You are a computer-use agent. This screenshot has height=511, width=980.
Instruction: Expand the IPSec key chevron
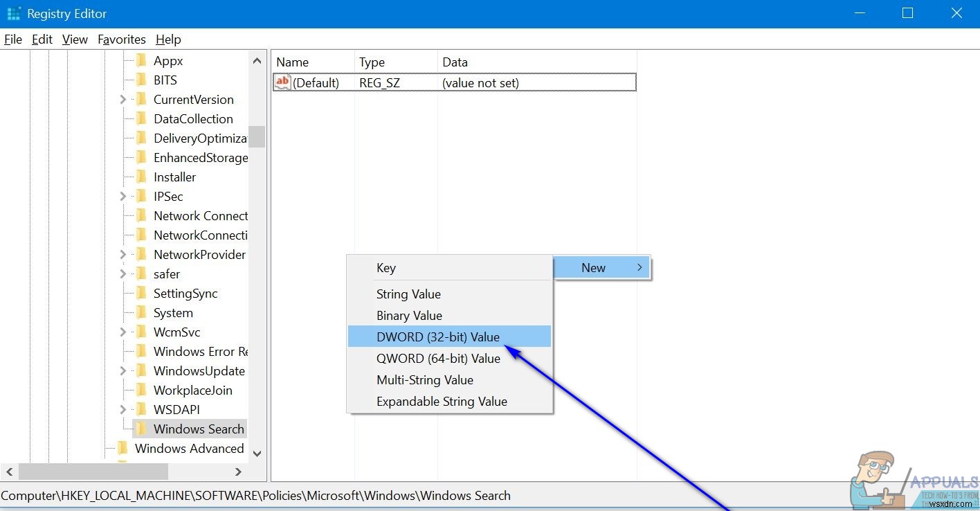(x=122, y=196)
